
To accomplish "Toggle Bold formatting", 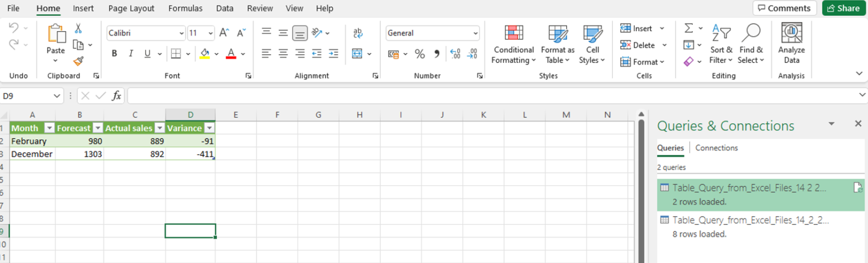I will click(x=115, y=54).
